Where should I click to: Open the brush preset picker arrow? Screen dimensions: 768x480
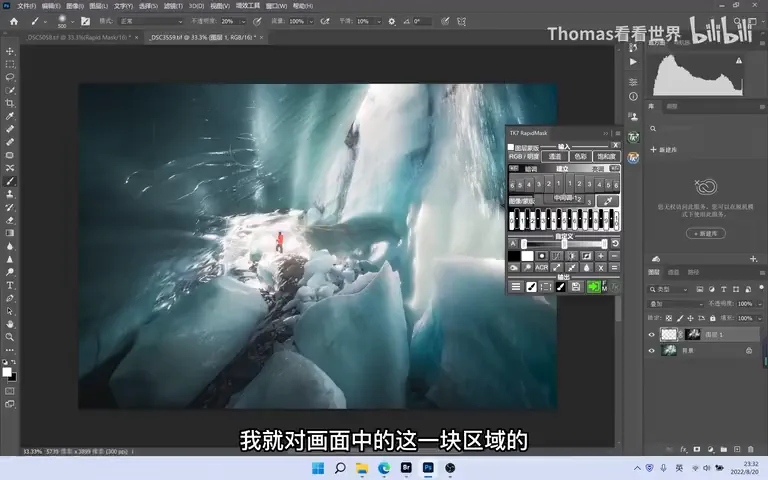coord(72,22)
